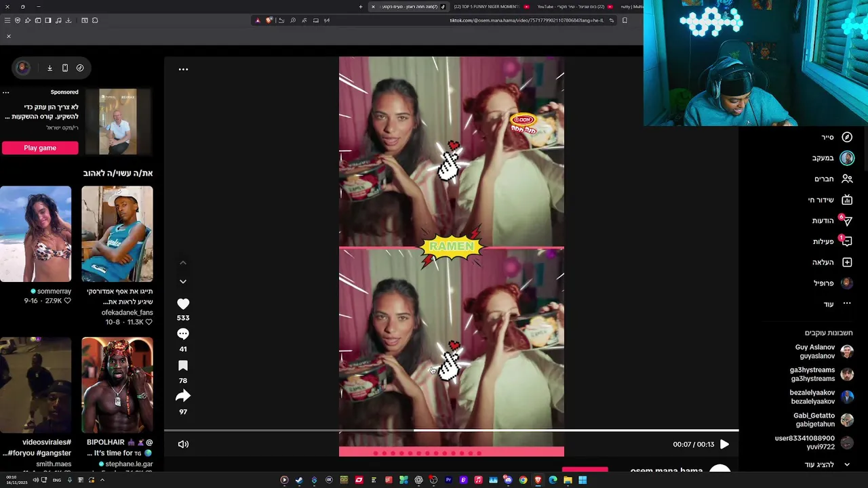The width and height of the screenshot is (868, 488).
Task: Click the download app icon in the pill
Action: pos(50,68)
